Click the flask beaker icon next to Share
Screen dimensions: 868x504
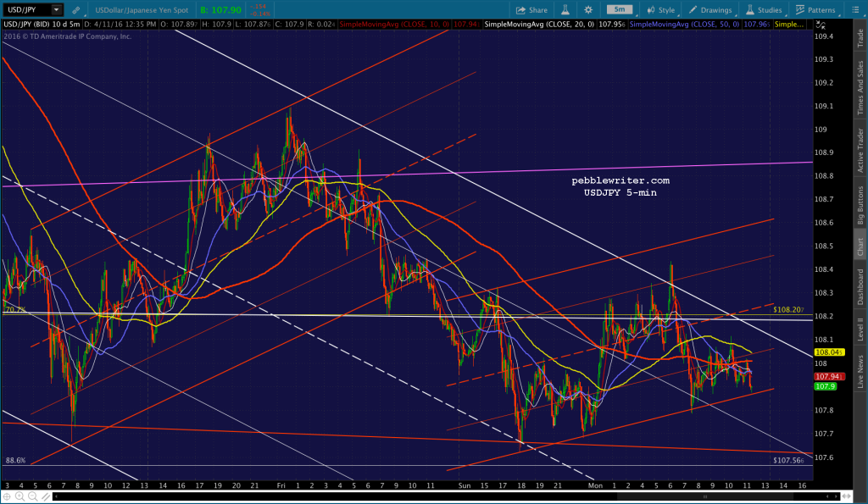(566, 9)
